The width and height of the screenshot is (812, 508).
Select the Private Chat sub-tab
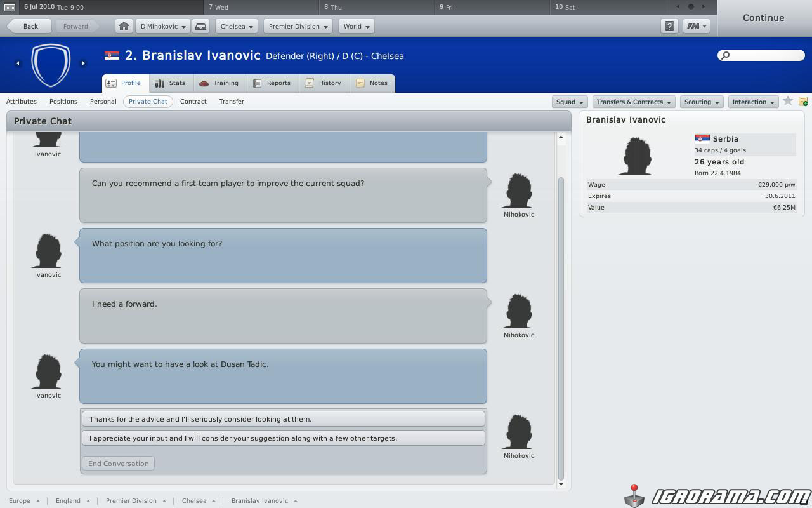pyautogui.click(x=148, y=102)
